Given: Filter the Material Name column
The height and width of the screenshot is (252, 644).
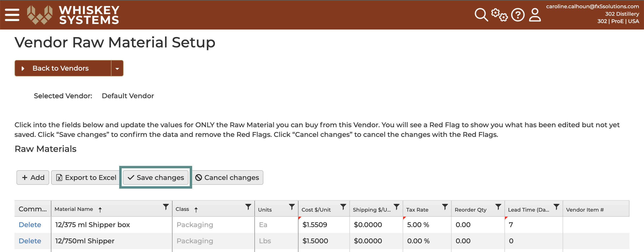Looking at the screenshot, I should click(x=166, y=207).
